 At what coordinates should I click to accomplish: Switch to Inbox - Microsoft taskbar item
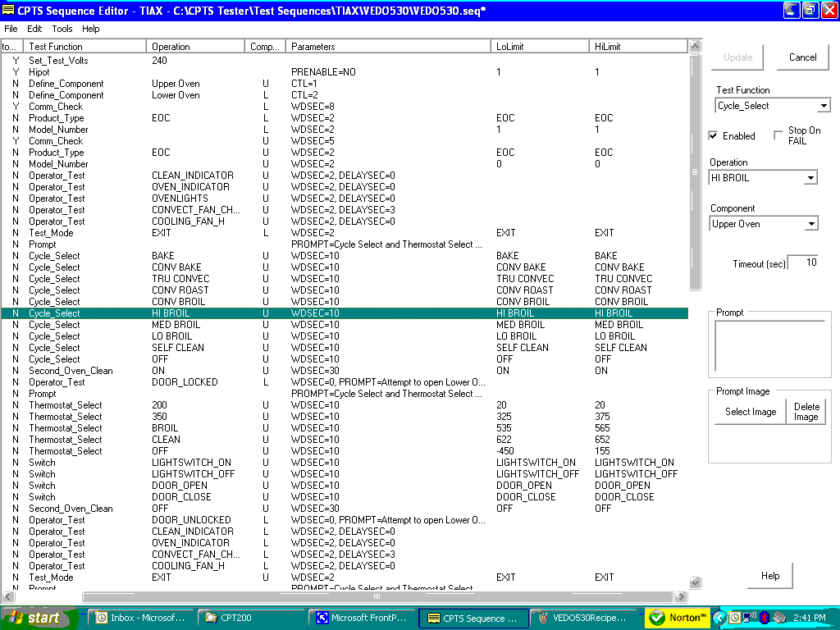[141, 618]
